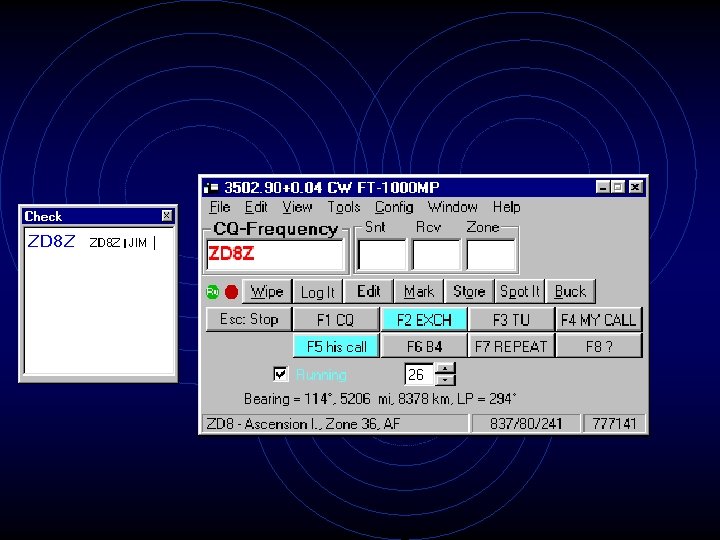
Task: Maximize the entry window
Action: [x=619, y=187]
